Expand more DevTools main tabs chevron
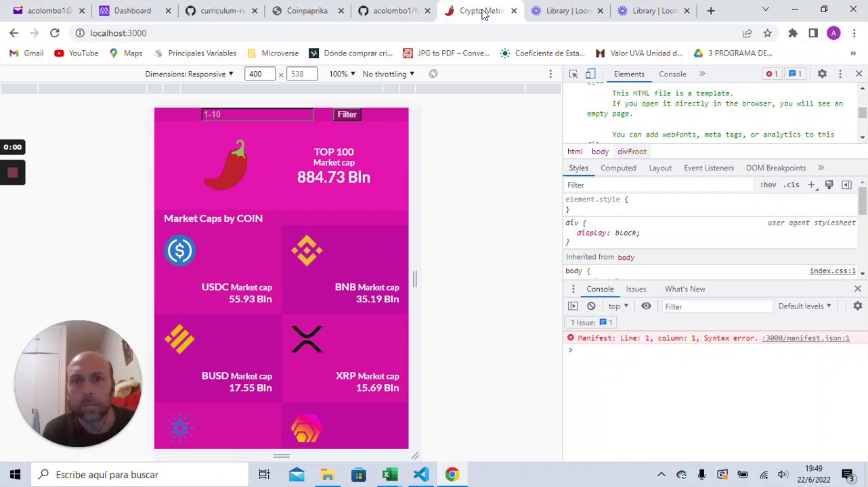This screenshot has width=868, height=487. pos(702,74)
